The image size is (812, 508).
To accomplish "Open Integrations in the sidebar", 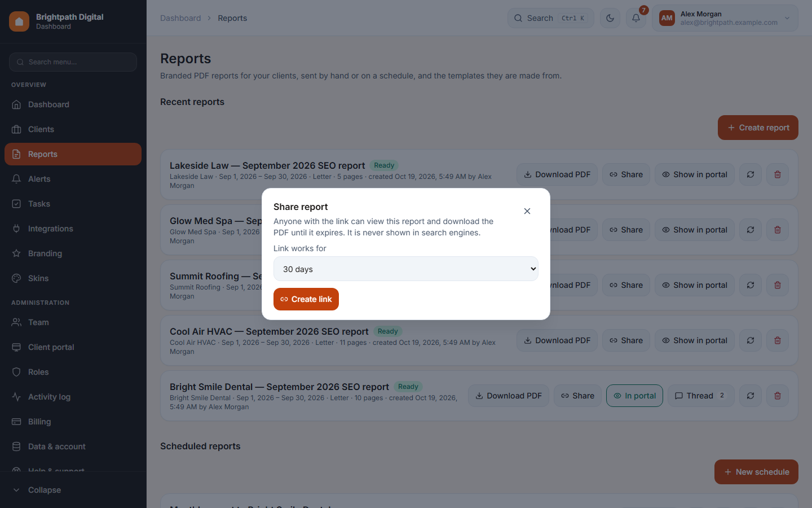I will 73,229.
